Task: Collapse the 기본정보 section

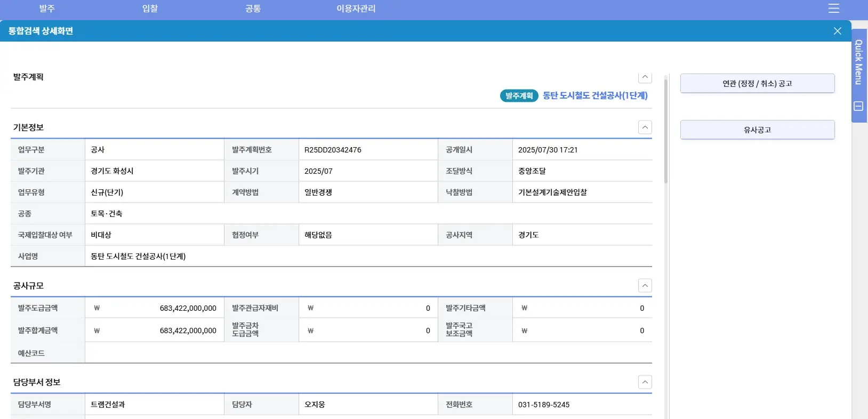Action: coord(645,127)
